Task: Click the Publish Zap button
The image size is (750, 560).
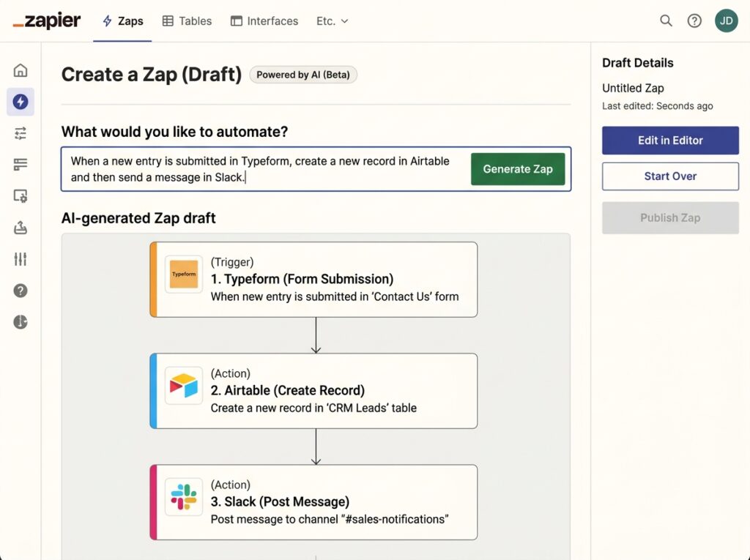Action: (670, 217)
